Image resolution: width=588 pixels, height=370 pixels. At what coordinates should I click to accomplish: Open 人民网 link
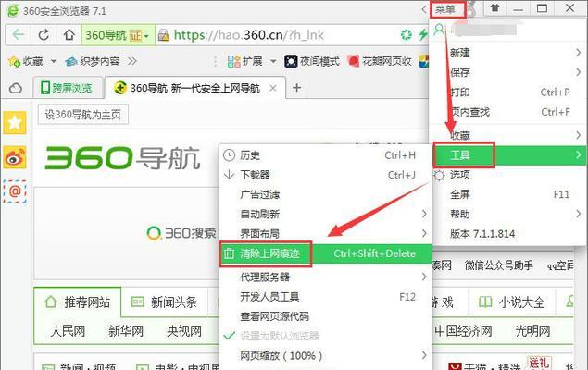tap(68, 331)
